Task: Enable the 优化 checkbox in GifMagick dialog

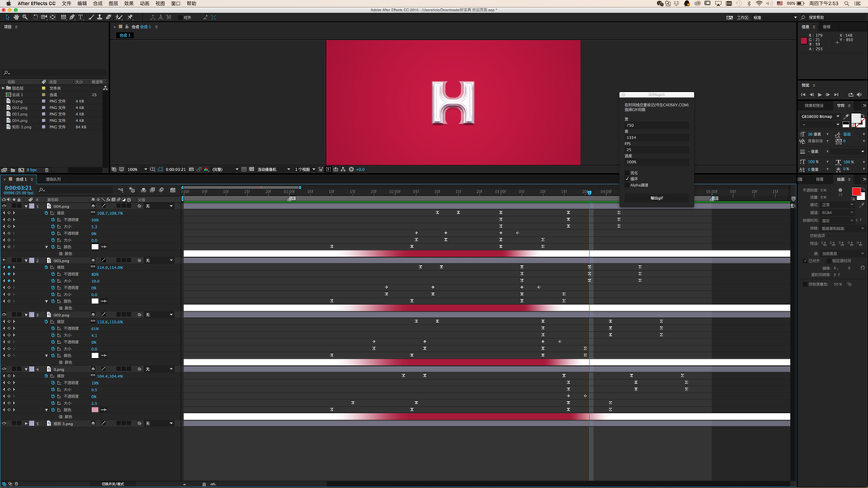Action: 627,172
